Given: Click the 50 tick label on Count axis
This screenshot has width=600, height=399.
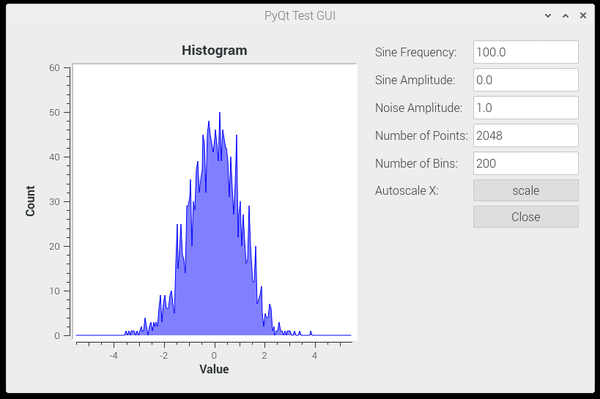Looking at the screenshot, I should pyautogui.click(x=55, y=112).
